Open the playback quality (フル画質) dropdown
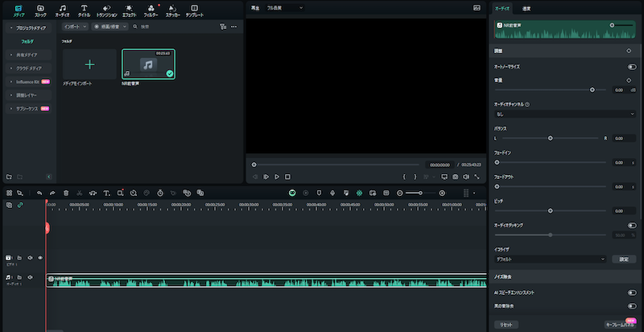This screenshot has width=644, height=332. (x=284, y=8)
